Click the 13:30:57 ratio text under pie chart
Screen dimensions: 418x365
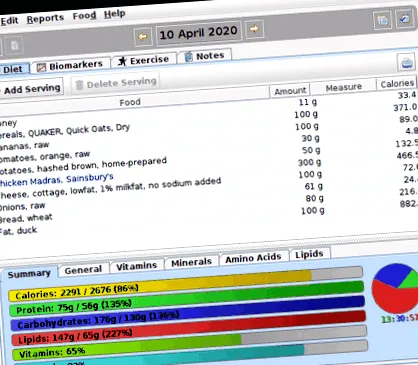[400, 318]
